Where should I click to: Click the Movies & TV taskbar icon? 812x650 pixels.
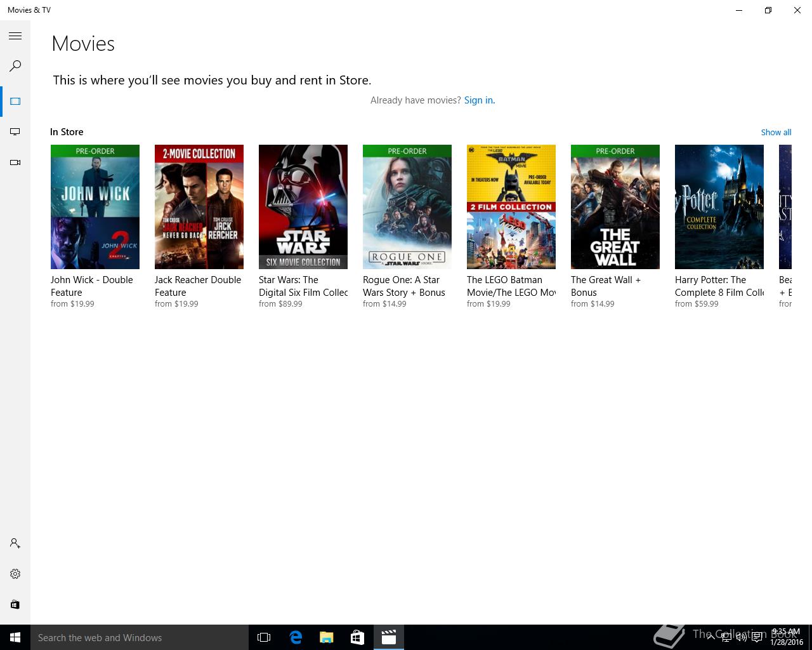[388, 637]
